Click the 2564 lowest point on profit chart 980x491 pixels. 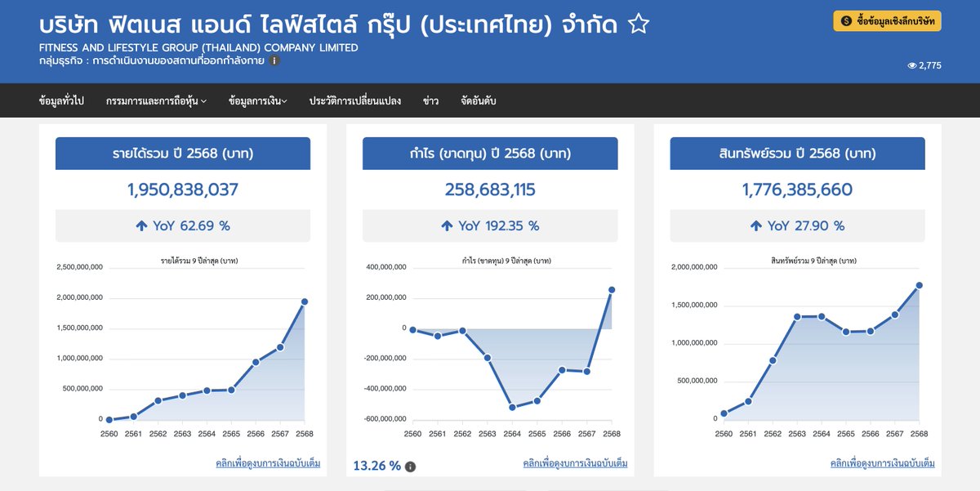(x=512, y=407)
